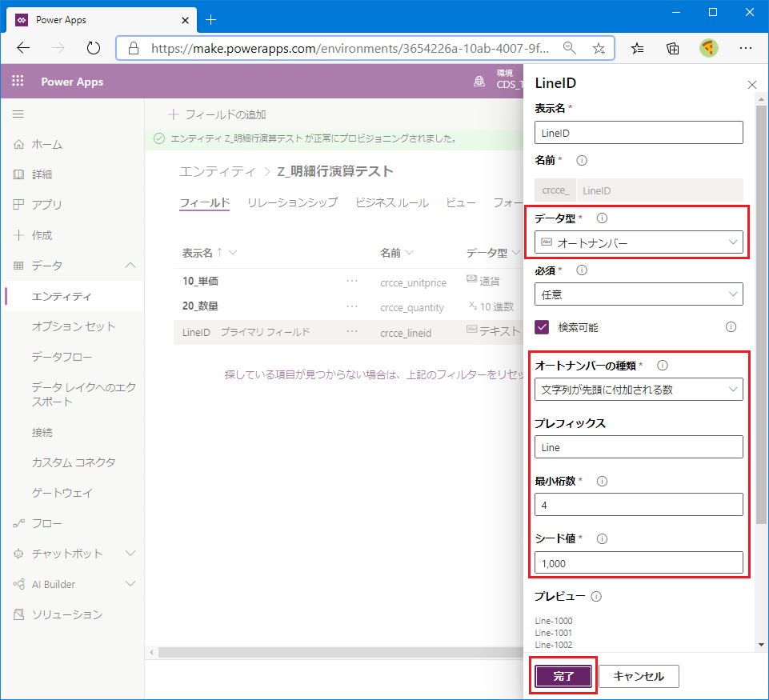Open ソリューション in the sidebar

[x=67, y=614]
